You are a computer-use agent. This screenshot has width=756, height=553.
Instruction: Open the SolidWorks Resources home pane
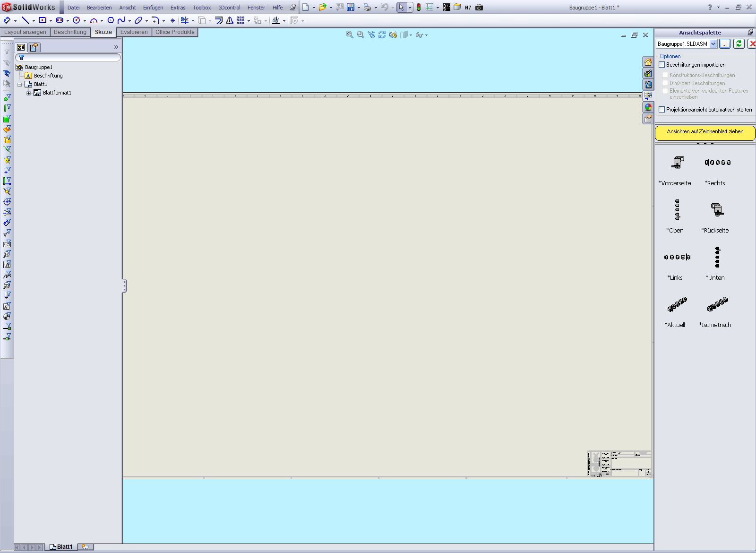tap(648, 62)
